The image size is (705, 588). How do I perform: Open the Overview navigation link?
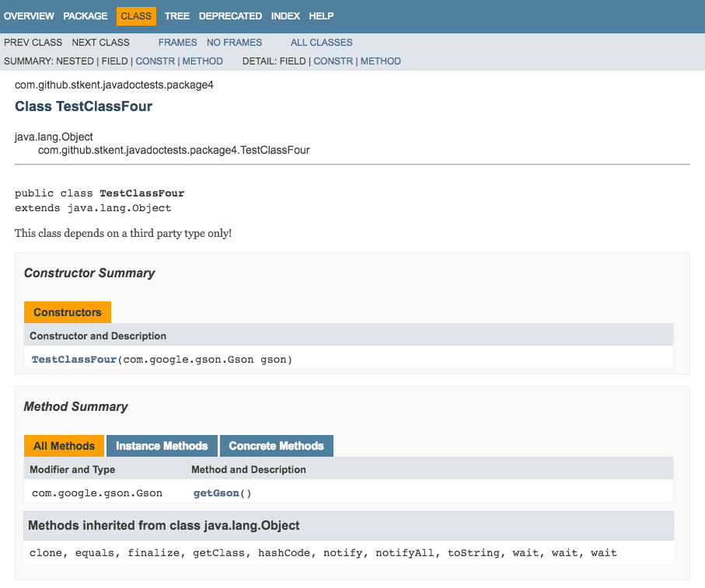click(x=29, y=16)
